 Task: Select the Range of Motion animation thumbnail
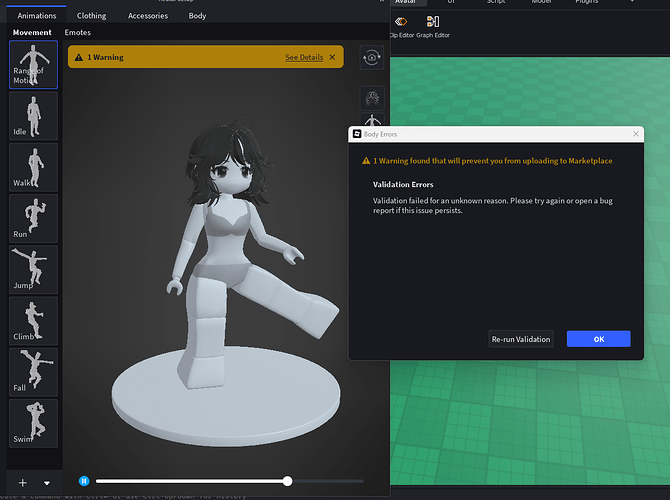click(x=33, y=65)
